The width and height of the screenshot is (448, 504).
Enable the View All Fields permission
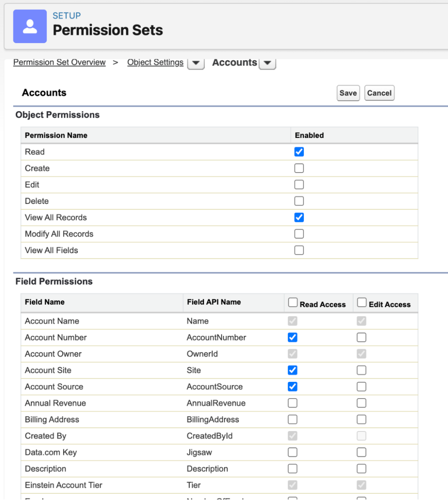(299, 250)
